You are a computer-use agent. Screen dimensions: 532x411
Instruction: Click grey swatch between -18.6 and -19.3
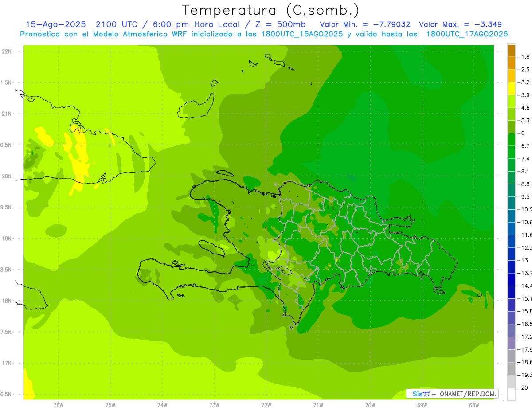(511, 368)
